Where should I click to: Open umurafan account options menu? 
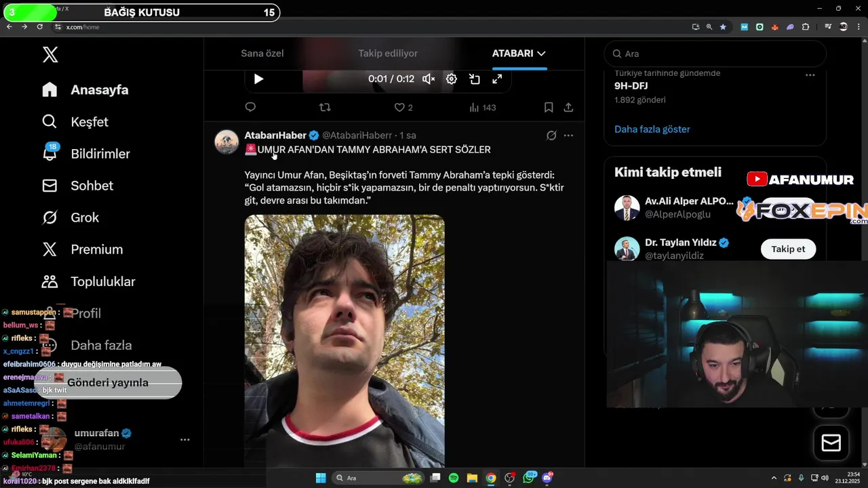click(x=184, y=440)
